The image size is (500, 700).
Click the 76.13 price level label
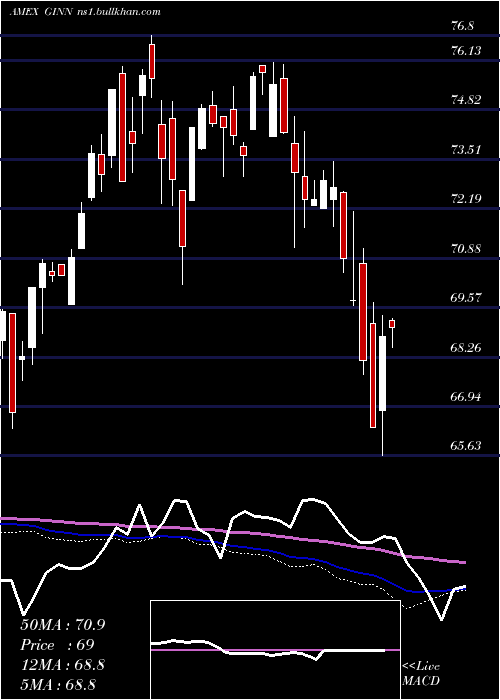(x=466, y=51)
